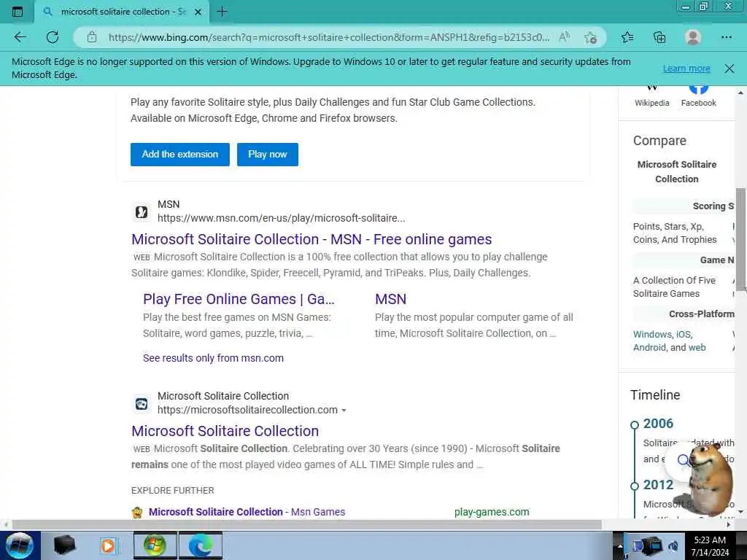Click Add the extension button

(x=180, y=155)
